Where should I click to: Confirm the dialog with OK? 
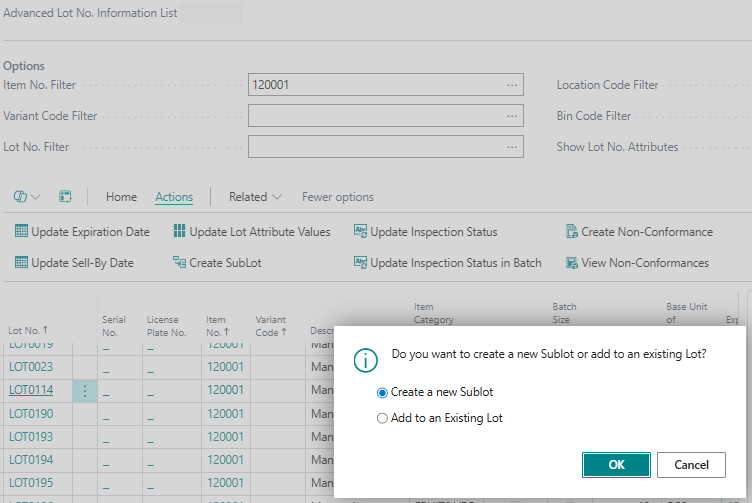(x=616, y=465)
